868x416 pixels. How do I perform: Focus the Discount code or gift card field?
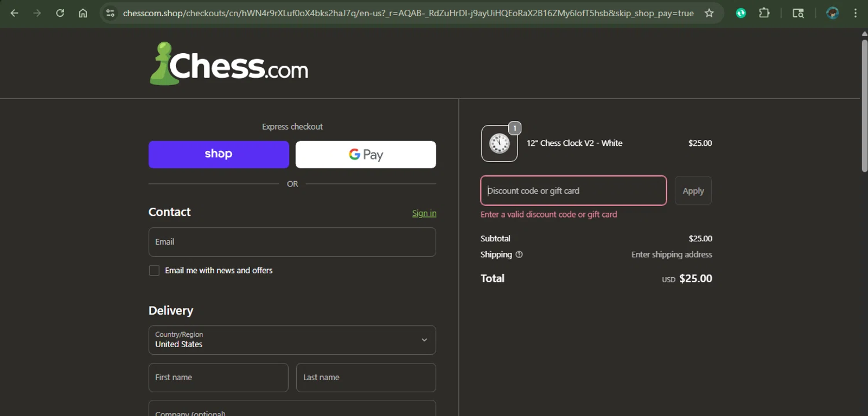(573, 190)
